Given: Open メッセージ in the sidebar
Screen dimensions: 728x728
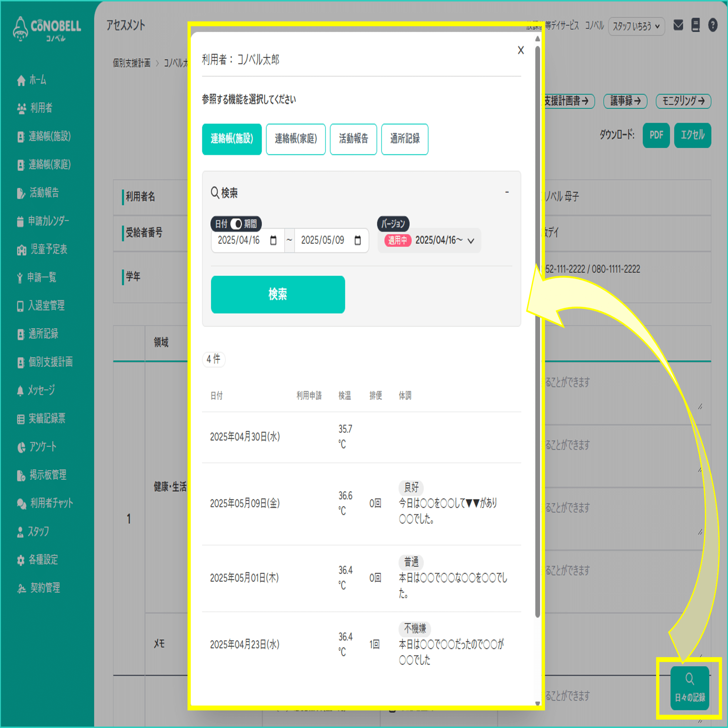Looking at the screenshot, I should (41, 390).
